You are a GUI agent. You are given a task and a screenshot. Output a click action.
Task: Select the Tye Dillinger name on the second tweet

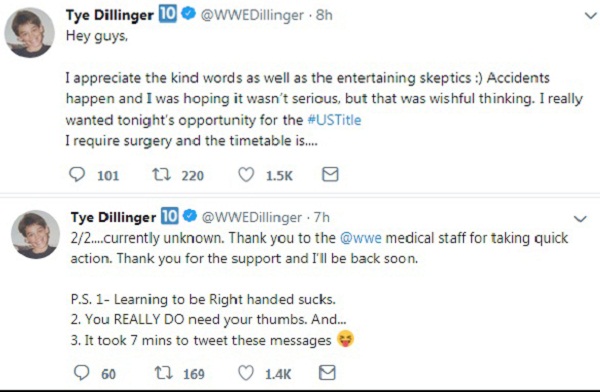pyautogui.click(x=113, y=217)
